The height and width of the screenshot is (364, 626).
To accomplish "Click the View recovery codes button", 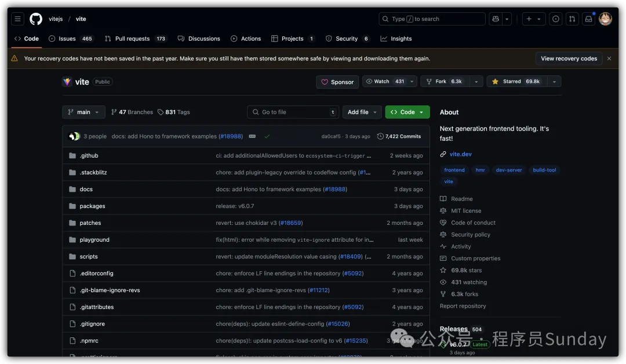I will [569, 59].
